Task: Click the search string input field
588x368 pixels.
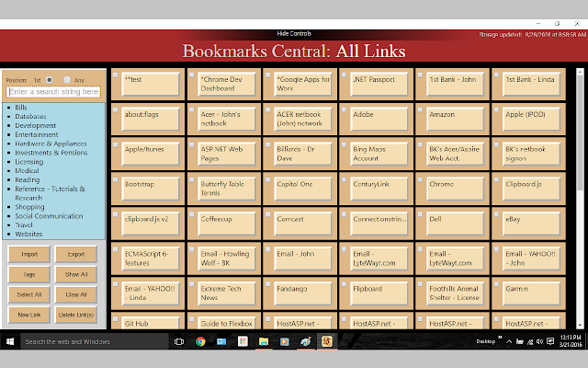Action: click(53, 92)
